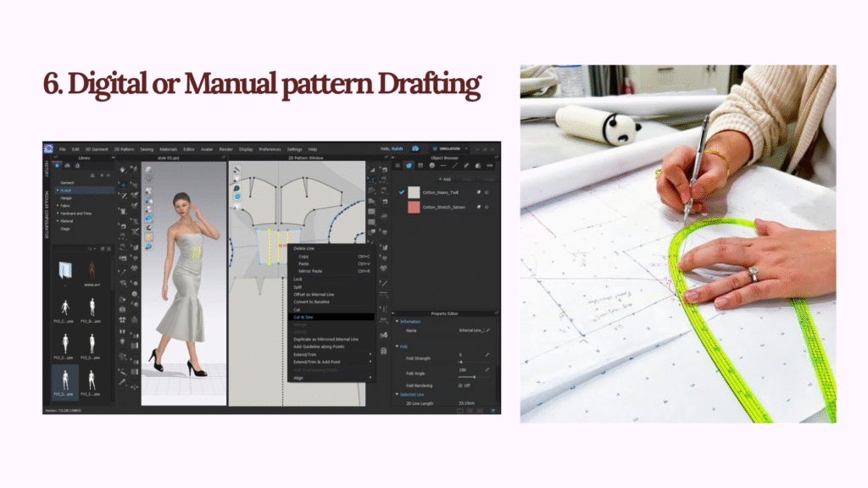The height and width of the screenshot is (488, 868).
Task: Collapse the Fold section in Property Editor
Action: [397, 346]
